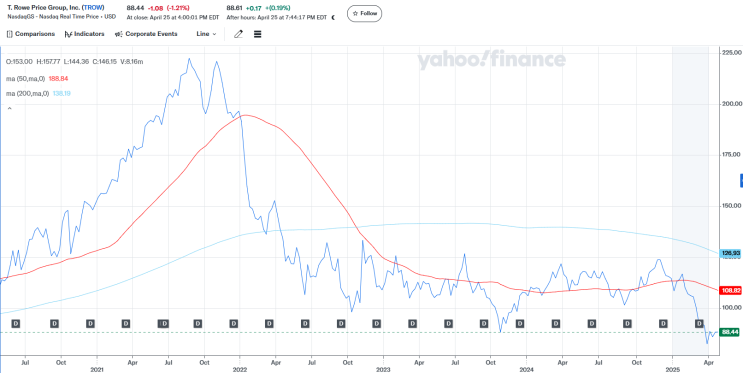Viewport: 743px width, 373px height.
Task: Click the December 2024 dividend marker
Action: tap(662, 323)
